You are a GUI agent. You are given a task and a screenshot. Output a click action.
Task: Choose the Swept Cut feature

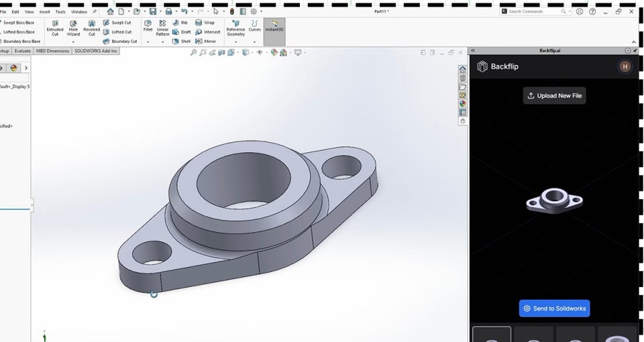click(x=117, y=23)
